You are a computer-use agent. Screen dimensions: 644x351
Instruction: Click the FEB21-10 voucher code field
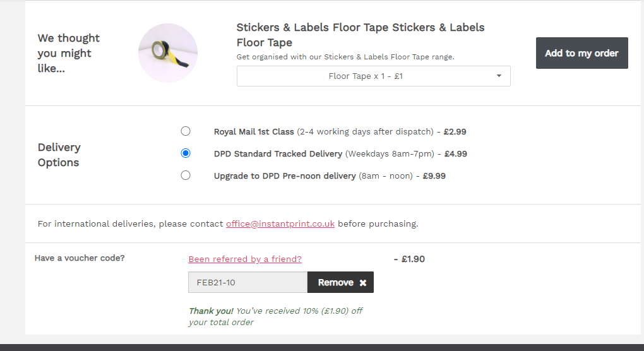(247, 283)
